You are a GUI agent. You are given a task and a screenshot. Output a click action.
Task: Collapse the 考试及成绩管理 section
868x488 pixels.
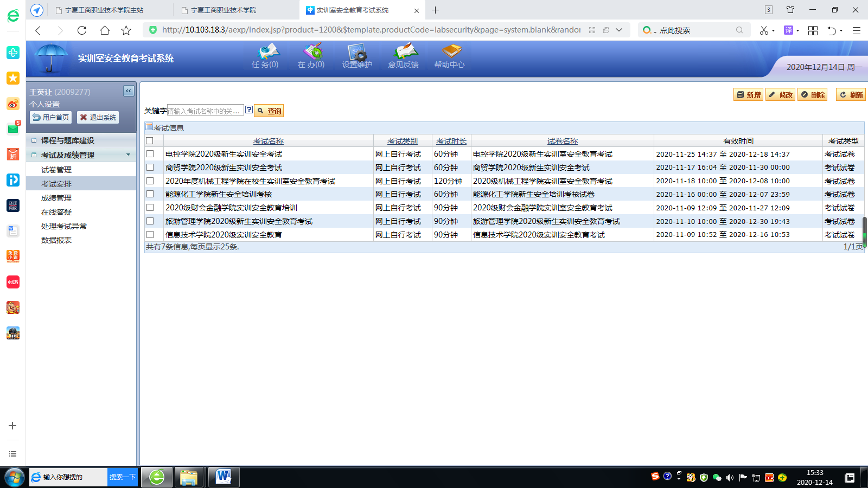click(67, 155)
